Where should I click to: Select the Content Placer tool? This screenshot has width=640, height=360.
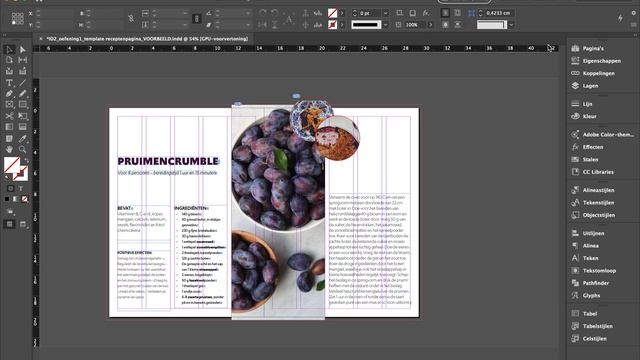tap(23, 71)
